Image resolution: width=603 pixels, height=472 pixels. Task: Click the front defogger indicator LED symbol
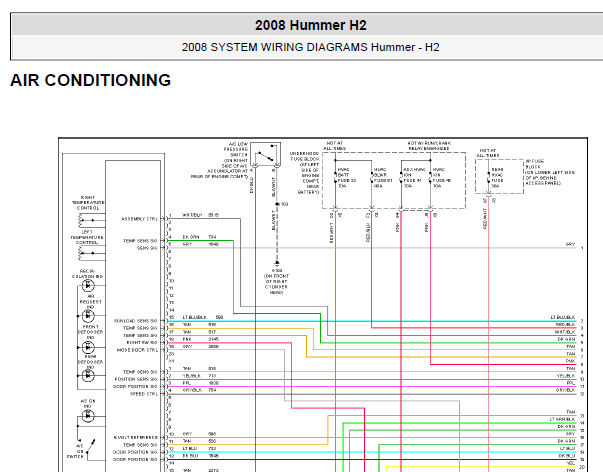[88, 347]
